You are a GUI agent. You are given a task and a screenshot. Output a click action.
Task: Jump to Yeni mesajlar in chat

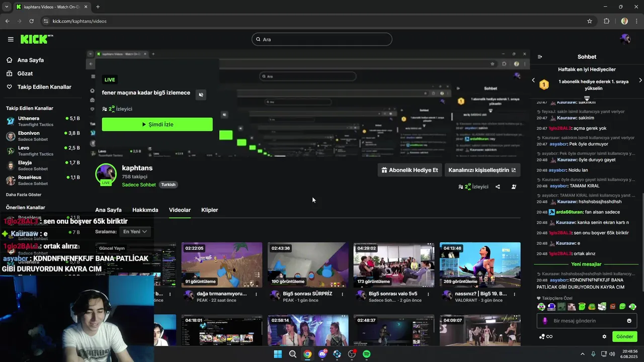586,264
